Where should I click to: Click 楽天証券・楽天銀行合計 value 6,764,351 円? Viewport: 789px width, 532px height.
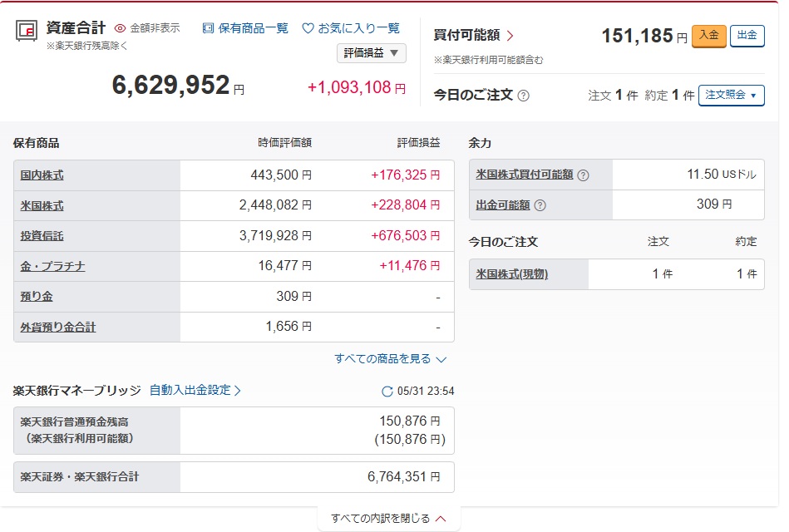(403, 476)
